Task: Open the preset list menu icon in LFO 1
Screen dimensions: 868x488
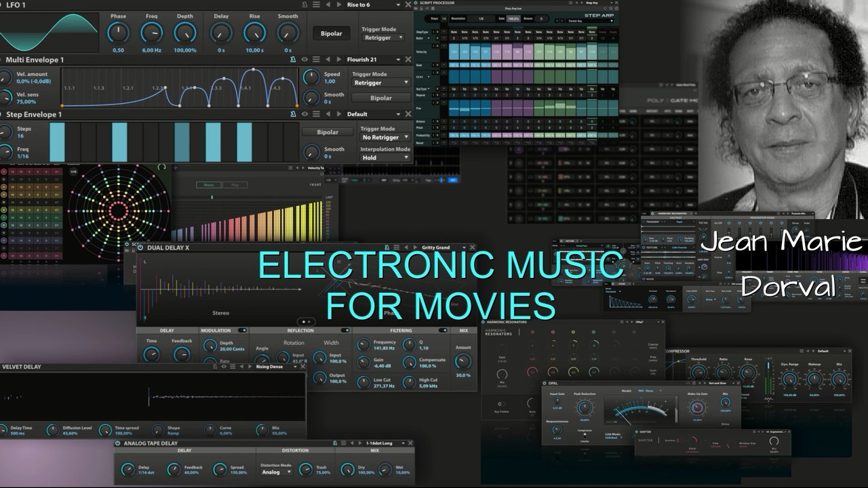Action: click(315, 5)
